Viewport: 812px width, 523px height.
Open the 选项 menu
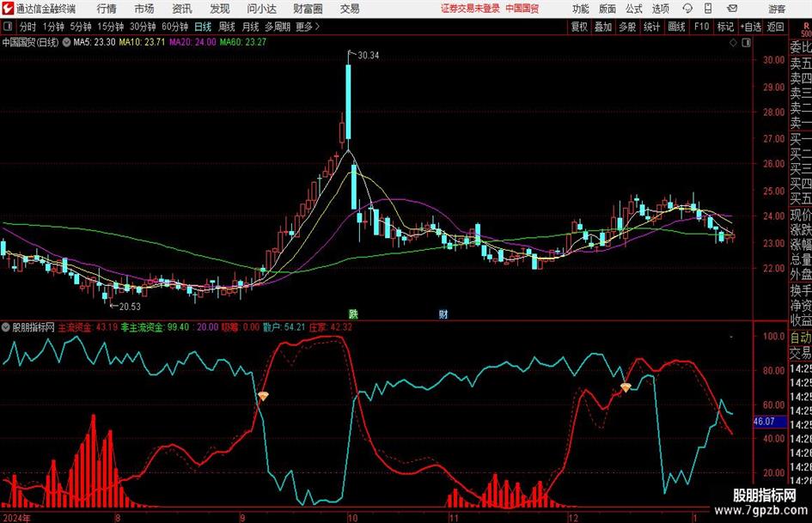[x=660, y=9]
